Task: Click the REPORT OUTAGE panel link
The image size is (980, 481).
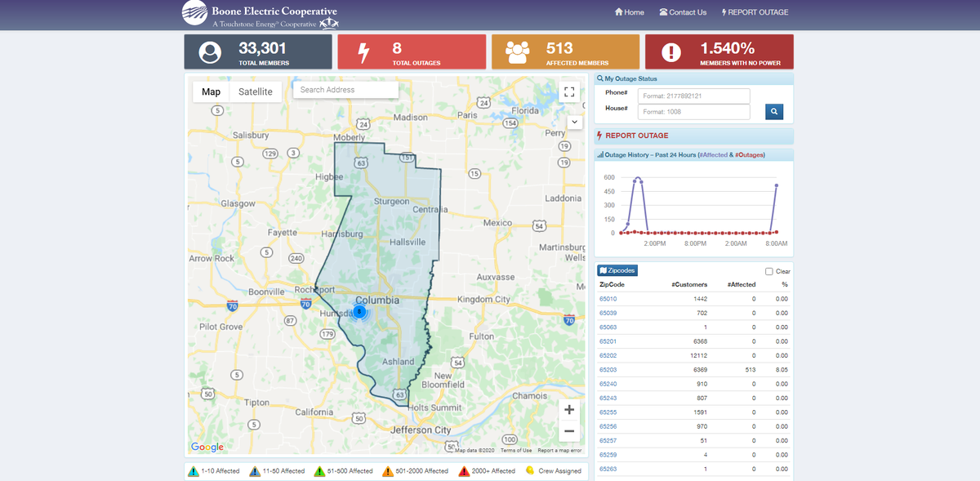Action: click(637, 136)
